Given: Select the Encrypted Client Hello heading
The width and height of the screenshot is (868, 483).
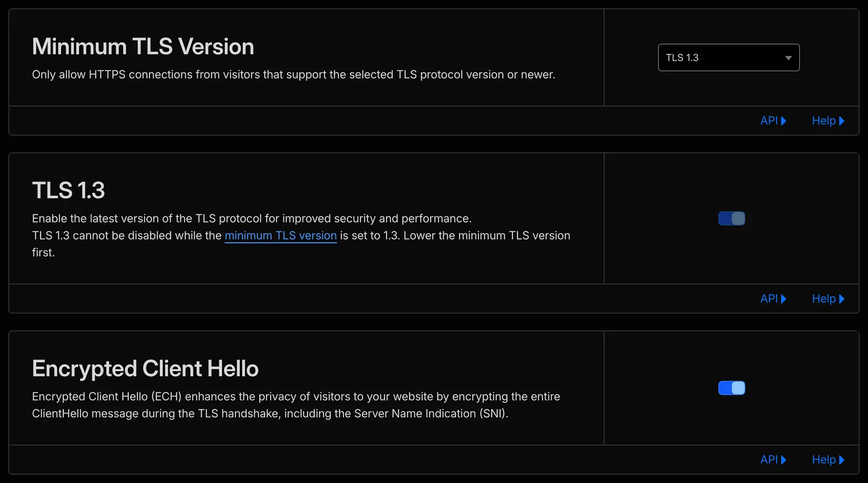Looking at the screenshot, I should pyautogui.click(x=145, y=369).
